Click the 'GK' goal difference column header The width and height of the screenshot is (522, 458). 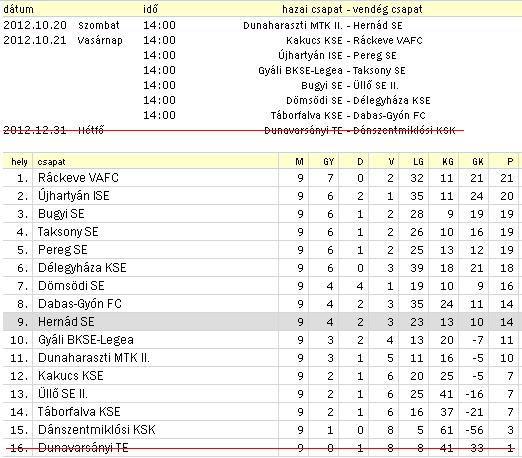click(x=478, y=162)
